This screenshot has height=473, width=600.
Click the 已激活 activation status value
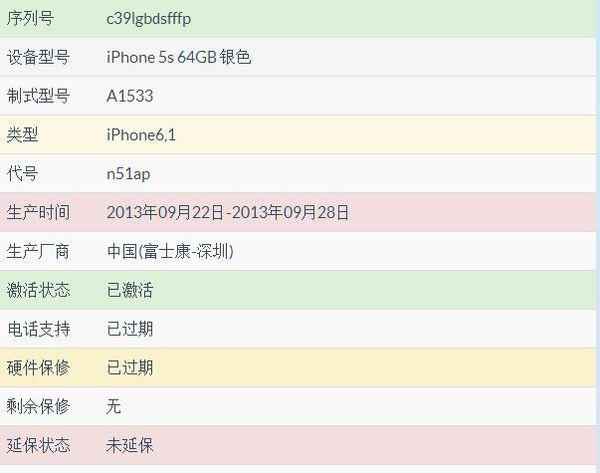pyautogui.click(x=130, y=290)
